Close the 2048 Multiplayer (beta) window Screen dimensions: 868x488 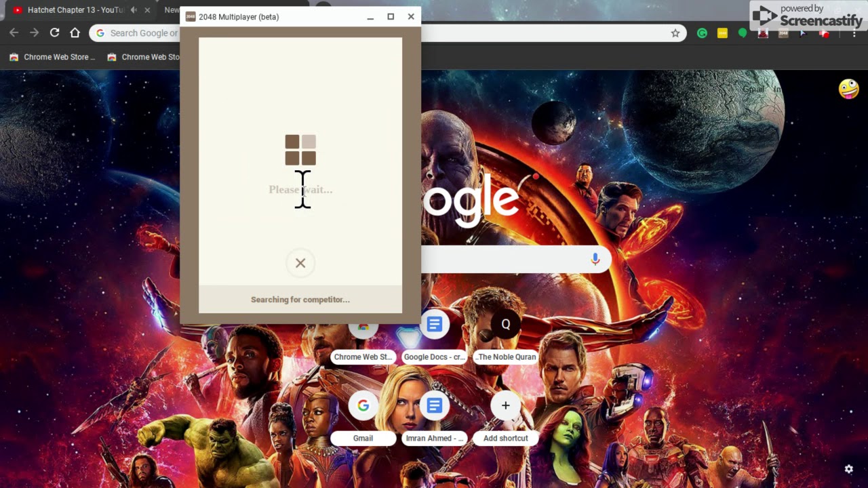pos(411,17)
